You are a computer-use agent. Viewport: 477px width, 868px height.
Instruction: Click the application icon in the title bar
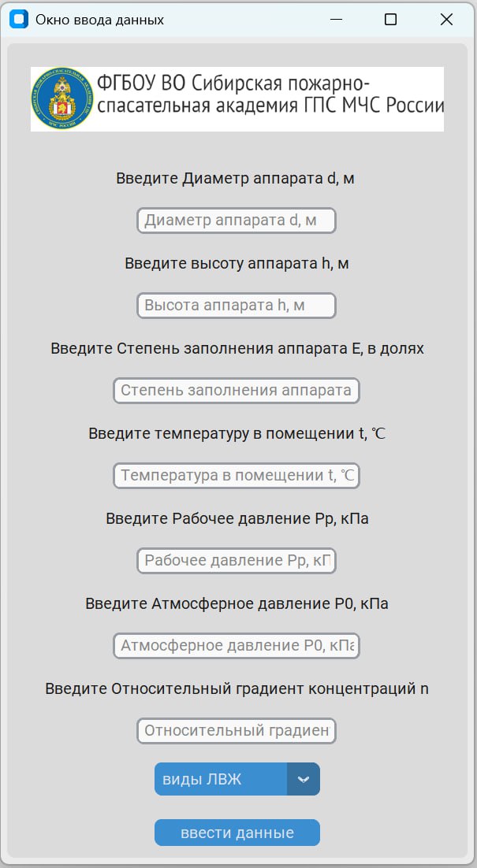coord(17,19)
